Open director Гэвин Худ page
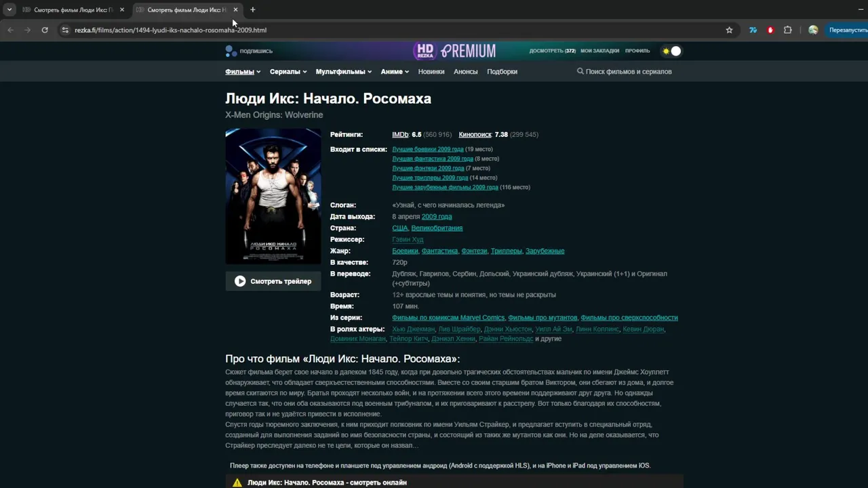 click(x=408, y=240)
